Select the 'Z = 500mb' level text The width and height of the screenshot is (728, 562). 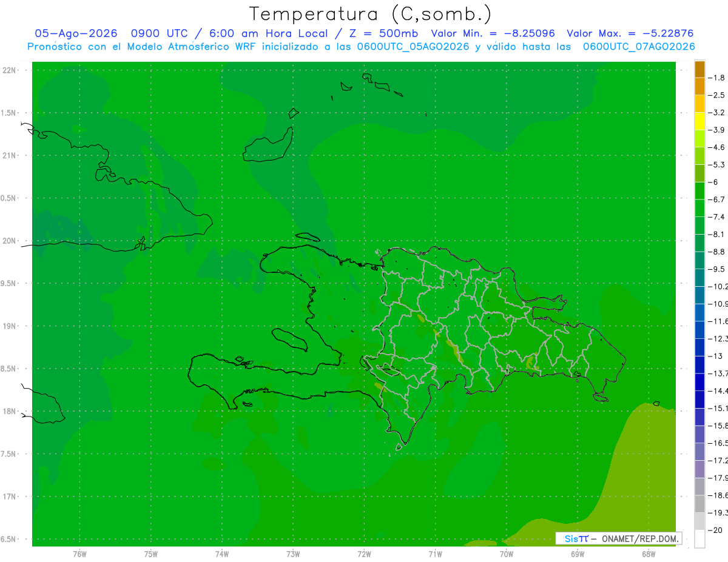381,33
